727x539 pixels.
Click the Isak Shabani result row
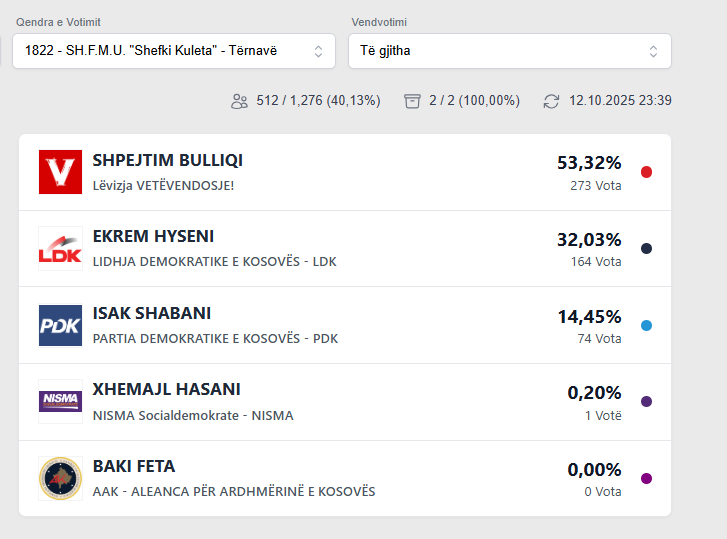345,325
